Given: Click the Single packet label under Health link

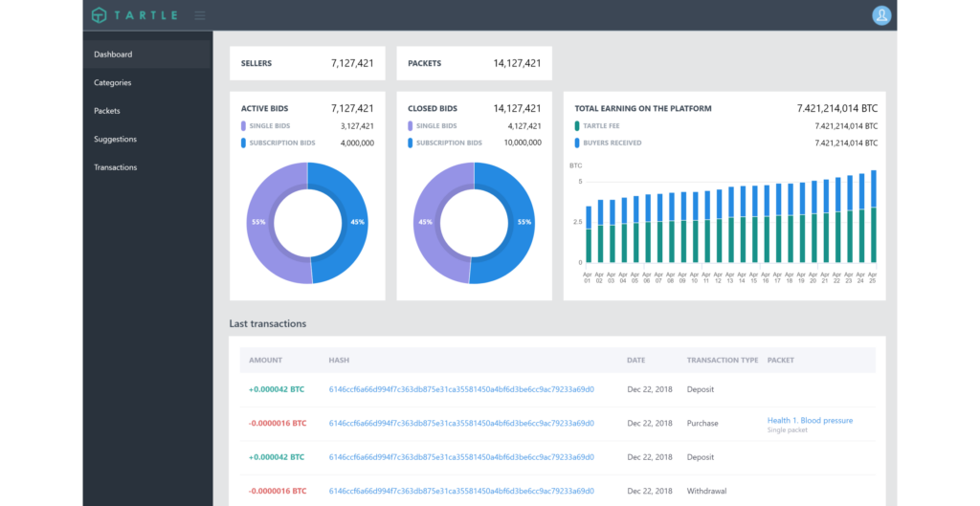Looking at the screenshot, I should [x=787, y=430].
